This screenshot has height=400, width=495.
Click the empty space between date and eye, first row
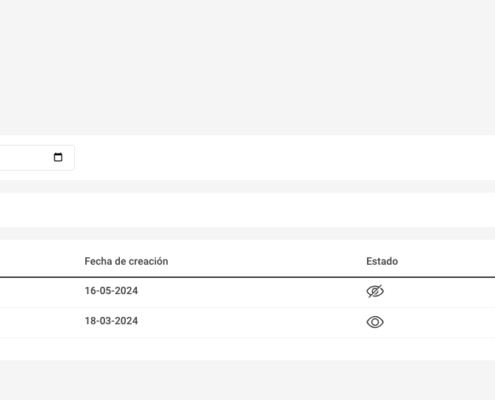(x=252, y=292)
